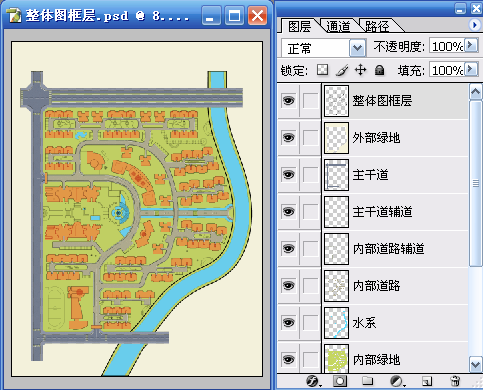This screenshot has width=483, height=390.
Task: Toggle link box for 内部道路辅道 layer
Action: pos(311,248)
